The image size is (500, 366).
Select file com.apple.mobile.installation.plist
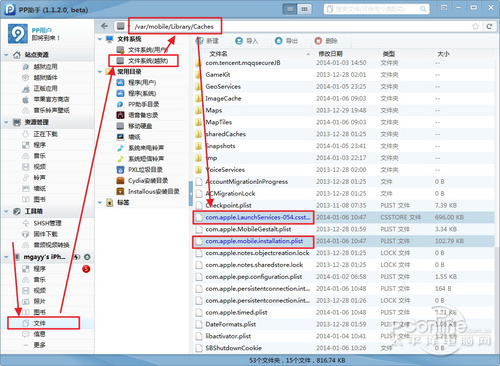254,241
